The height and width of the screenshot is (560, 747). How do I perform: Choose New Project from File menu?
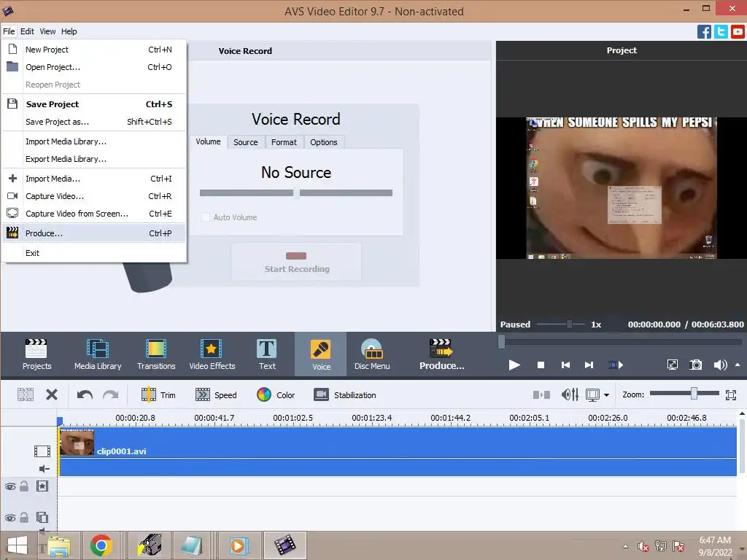pos(94,50)
